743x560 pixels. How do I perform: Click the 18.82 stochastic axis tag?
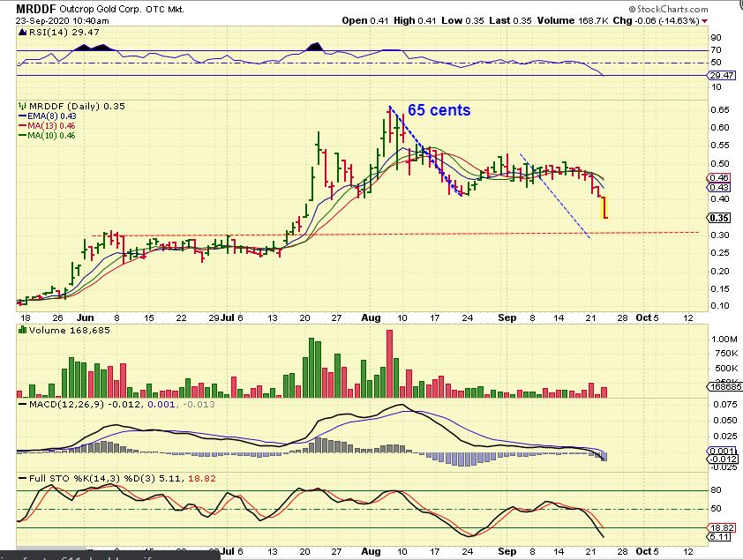[x=722, y=527]
